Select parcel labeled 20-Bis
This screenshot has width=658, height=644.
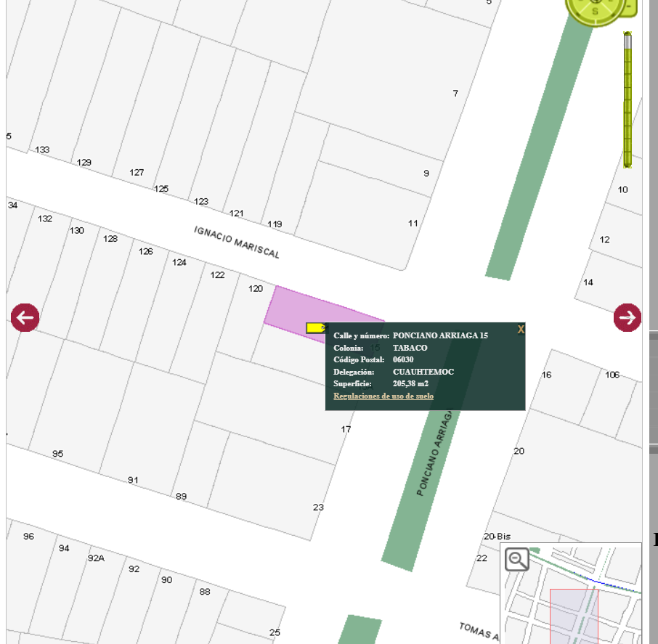coord(497,536)
